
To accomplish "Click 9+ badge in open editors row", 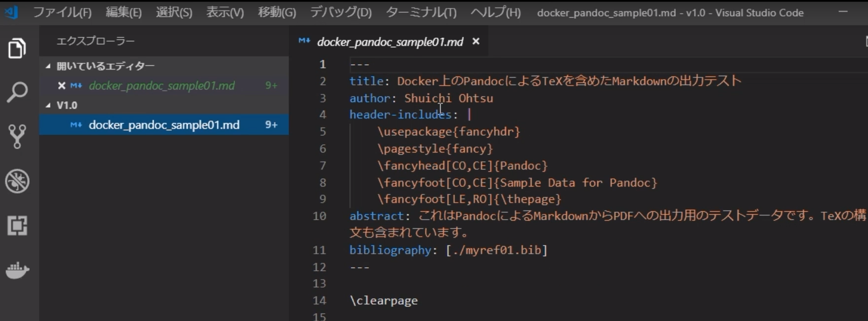I will (x=271, y=85).
